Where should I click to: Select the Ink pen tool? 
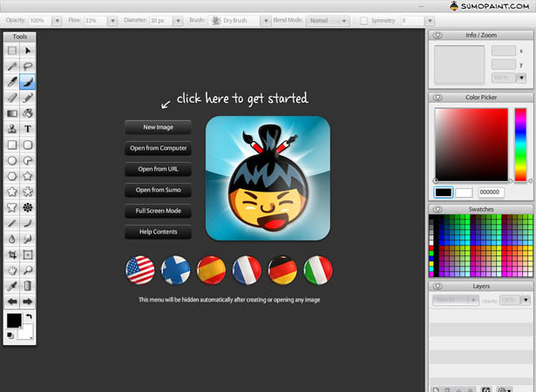(x=12, y=82)
